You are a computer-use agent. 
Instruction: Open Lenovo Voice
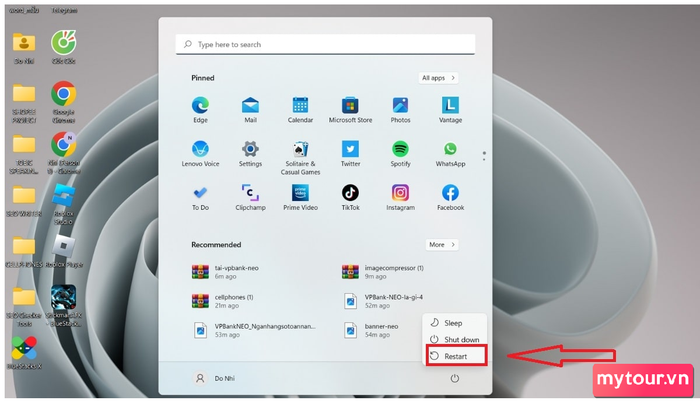200,154
